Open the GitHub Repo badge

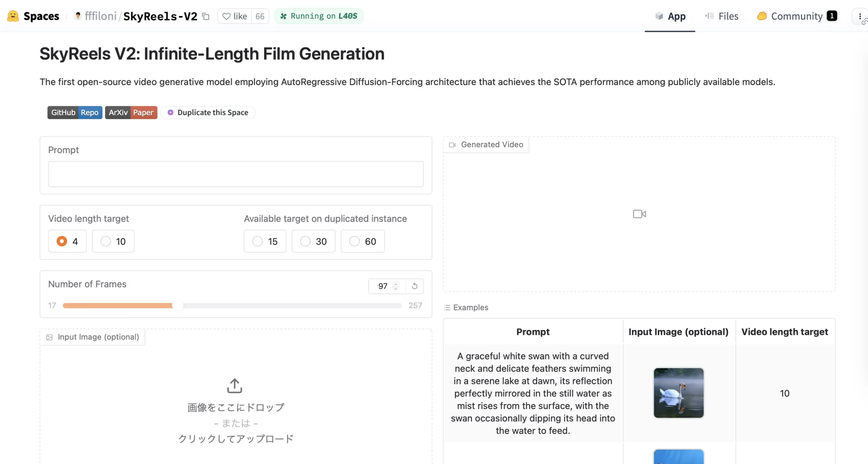point(75,113)
